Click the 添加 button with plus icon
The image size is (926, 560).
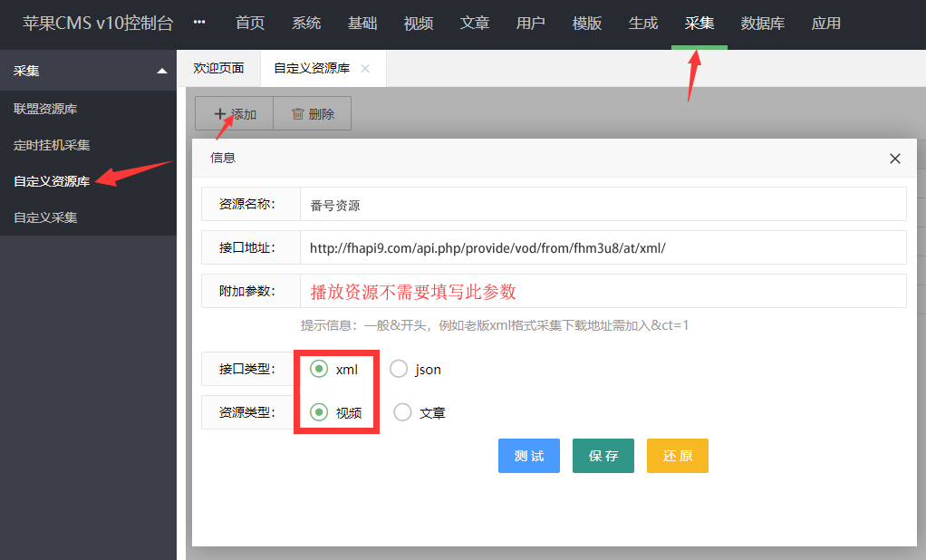click(235, 114)
